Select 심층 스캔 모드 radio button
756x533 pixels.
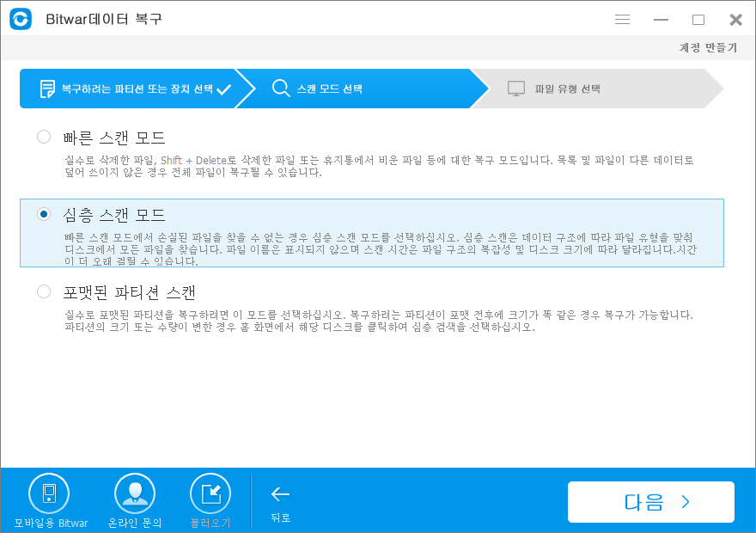(44, 214)
